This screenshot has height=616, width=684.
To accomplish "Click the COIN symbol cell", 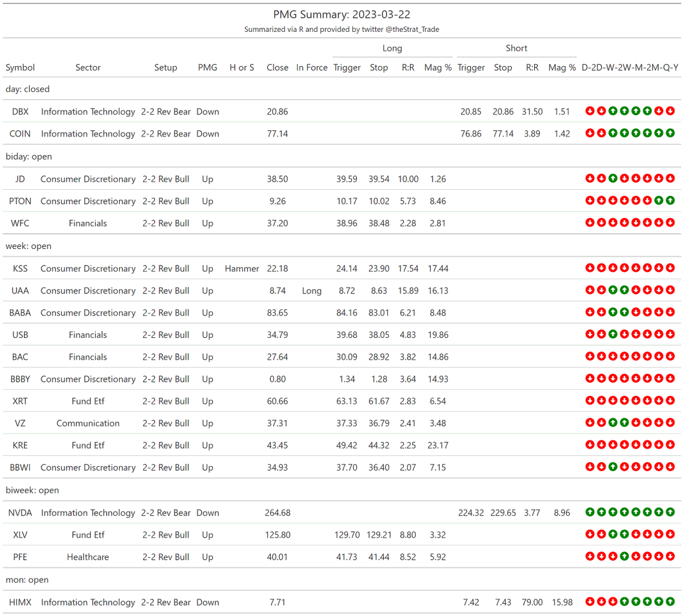I will (x=20, y=133).
